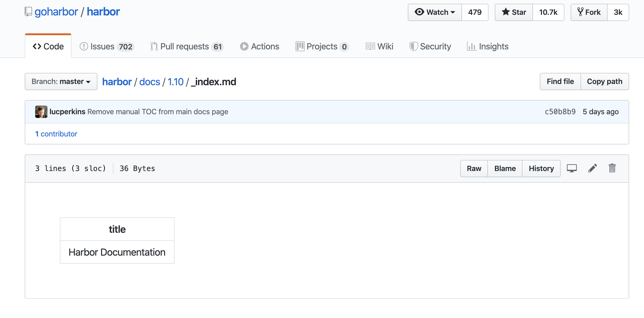Select commit hash c50b8b9
644x318 pixels.
click(x=560, y=111)
